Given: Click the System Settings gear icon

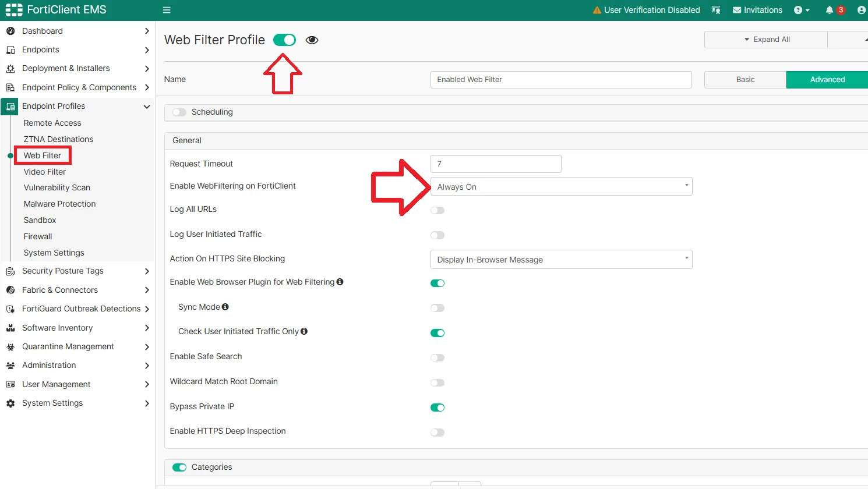Looking at the screenshot, I should (x=10, y=403).
